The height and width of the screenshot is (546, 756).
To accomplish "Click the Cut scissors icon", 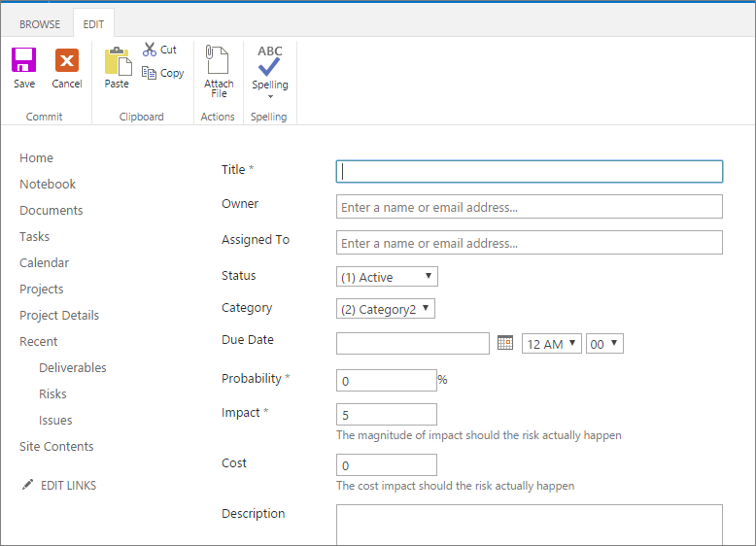I will [150, 50].
